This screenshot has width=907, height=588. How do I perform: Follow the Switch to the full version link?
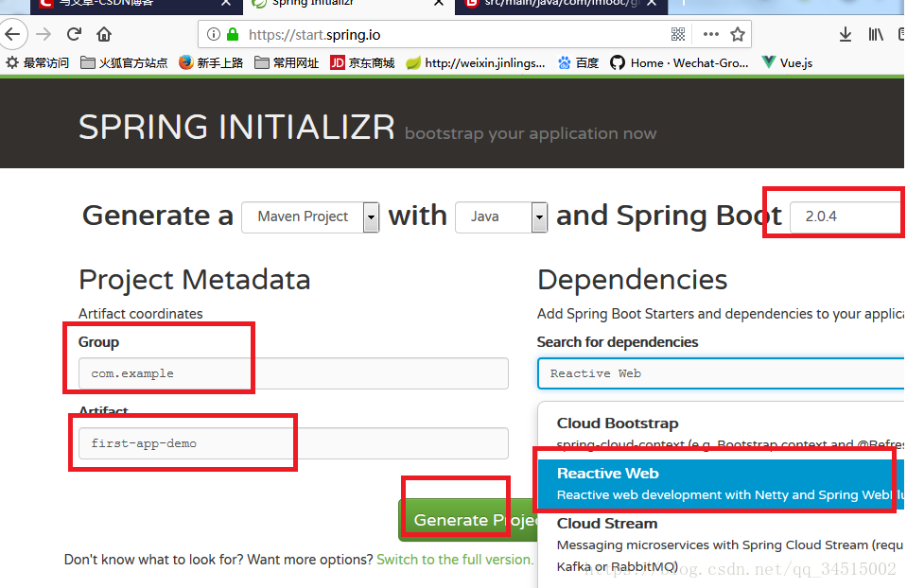click(455, 560)
